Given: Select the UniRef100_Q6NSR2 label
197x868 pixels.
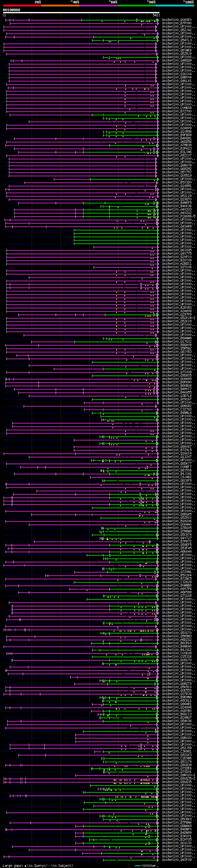Looking at the screenshot, I should pyautogui.click(x=177, y=406).
